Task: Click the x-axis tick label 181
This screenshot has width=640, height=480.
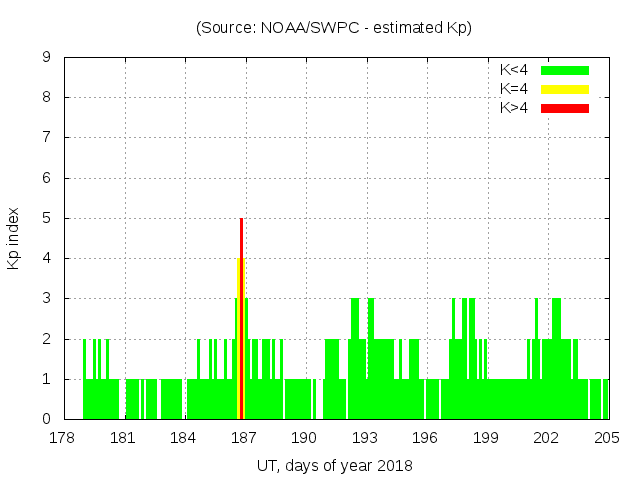Action: tap(123, 438)
